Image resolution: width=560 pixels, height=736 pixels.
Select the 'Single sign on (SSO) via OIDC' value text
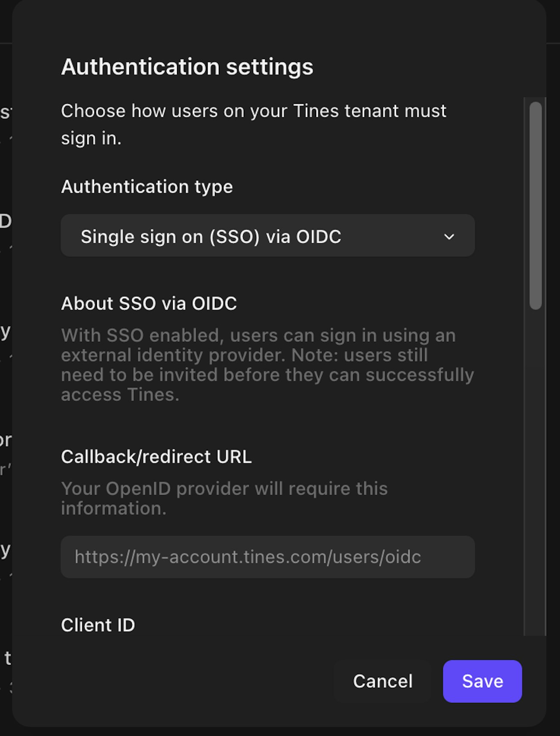211,236
